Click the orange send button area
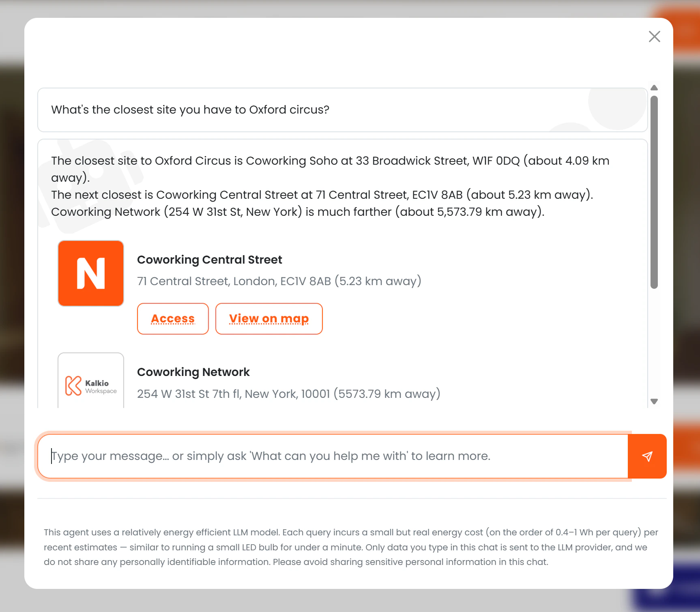Viewport: 700px width, 612px height. (647, 456)
